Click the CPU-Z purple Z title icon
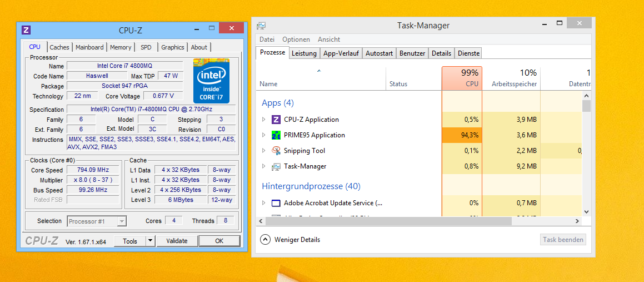Screen dimensions: 644x282 (x=26, y=30)
